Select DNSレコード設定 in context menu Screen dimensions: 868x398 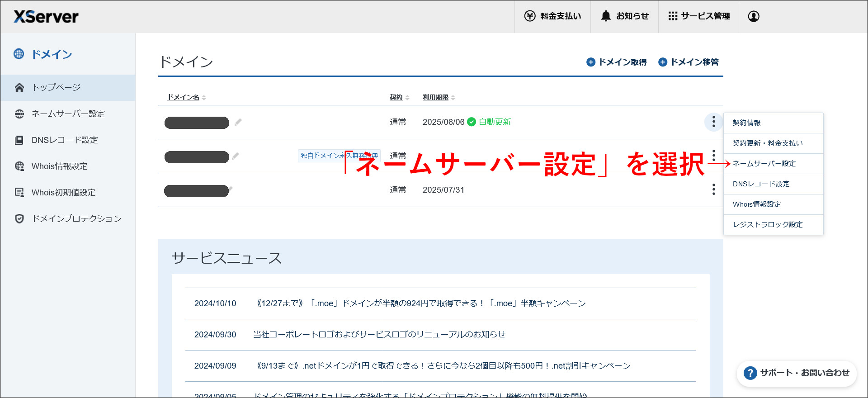774,184
